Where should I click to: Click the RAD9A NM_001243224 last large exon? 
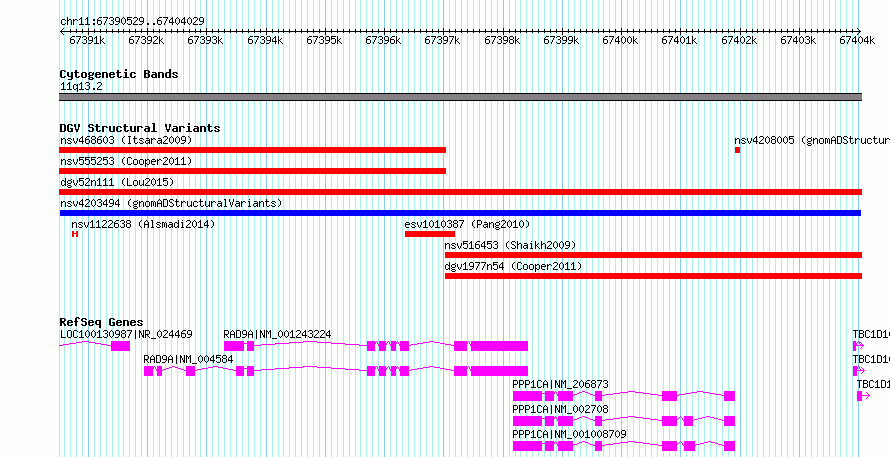(499, 346)
